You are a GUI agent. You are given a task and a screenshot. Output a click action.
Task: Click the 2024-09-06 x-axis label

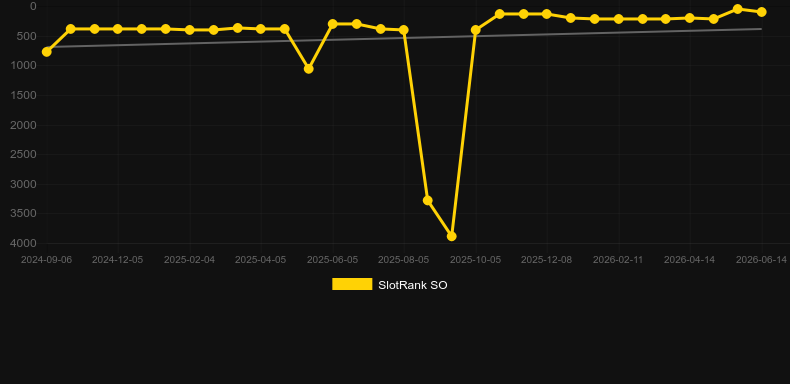point(46,260)
